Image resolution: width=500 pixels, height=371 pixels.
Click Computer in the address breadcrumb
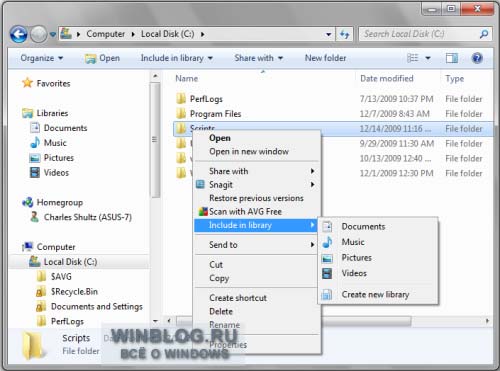(x=105, y=34)
